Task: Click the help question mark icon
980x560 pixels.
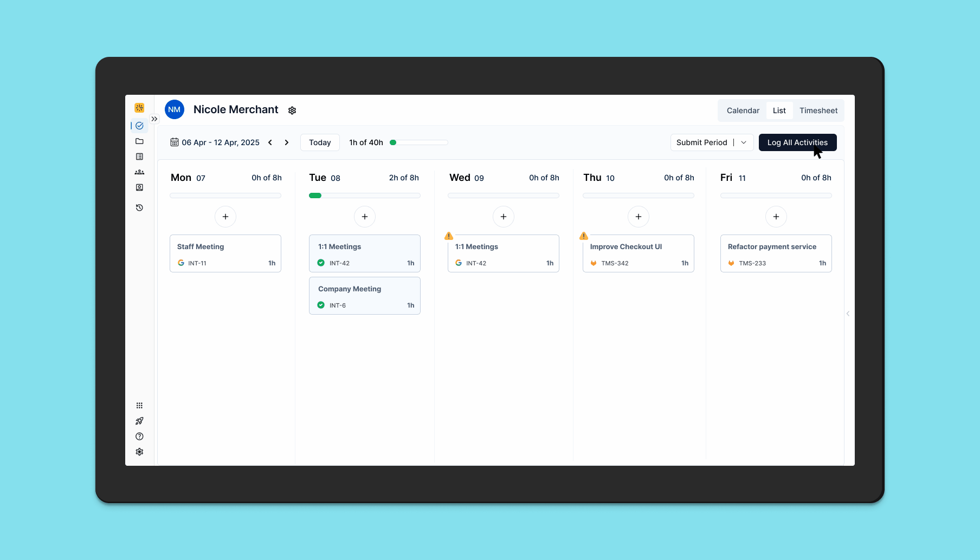Action: click(x=139, y=437)
